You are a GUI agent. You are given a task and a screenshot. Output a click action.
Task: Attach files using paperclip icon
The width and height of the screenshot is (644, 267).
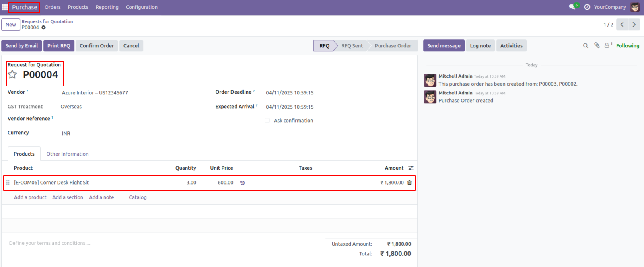tap(597, 45)
